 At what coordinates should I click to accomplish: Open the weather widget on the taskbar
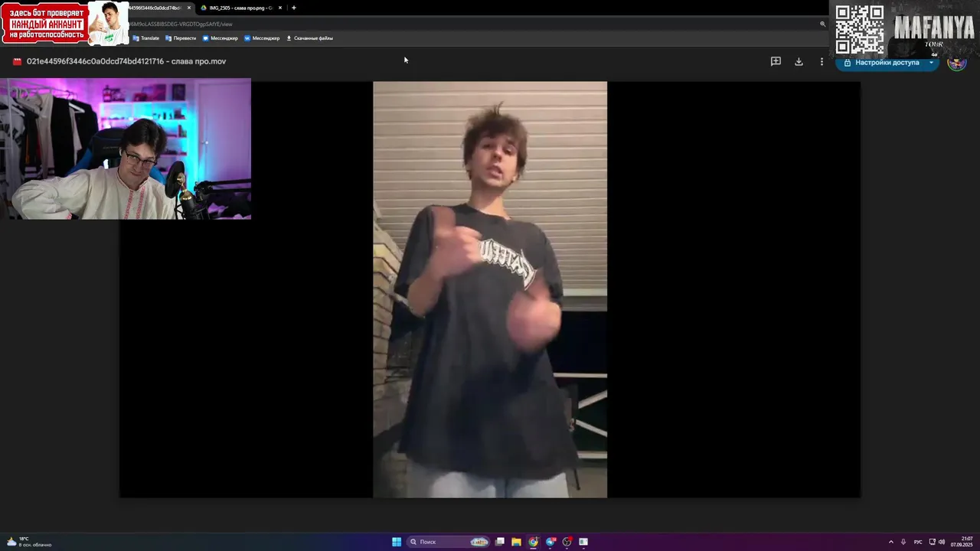(29, 542)
